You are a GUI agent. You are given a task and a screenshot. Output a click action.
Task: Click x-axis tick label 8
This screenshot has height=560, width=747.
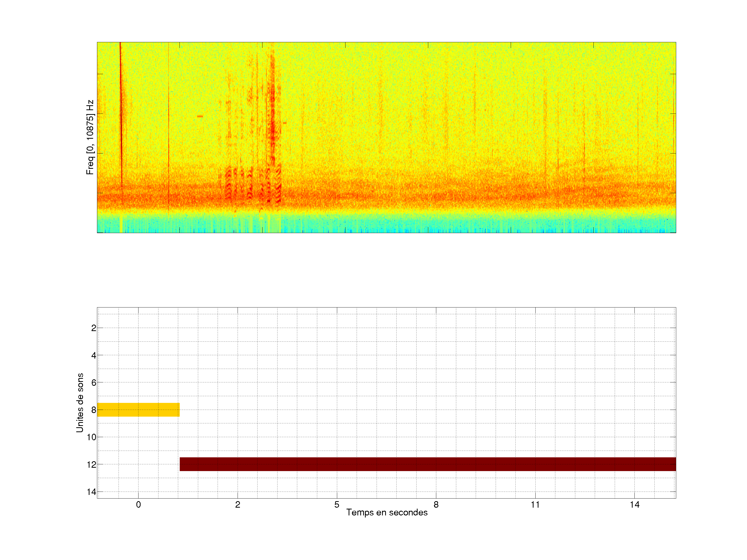click(436, 505)
